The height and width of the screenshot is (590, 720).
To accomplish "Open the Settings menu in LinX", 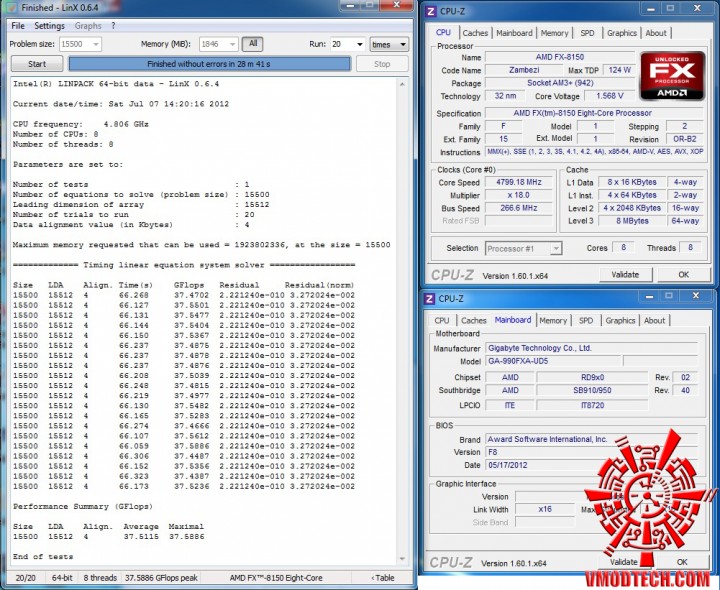I will pos(49,26).
